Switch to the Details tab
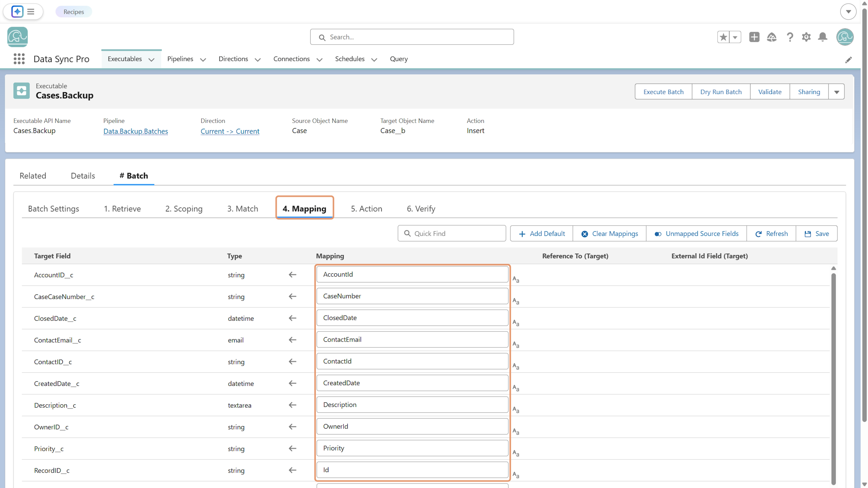This screenshot has width=868, height=488. pos(83,176)
